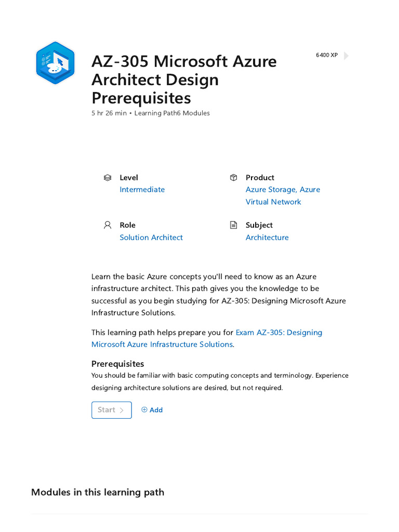Click the arrow beside 6400 XP

click(347, 56)
